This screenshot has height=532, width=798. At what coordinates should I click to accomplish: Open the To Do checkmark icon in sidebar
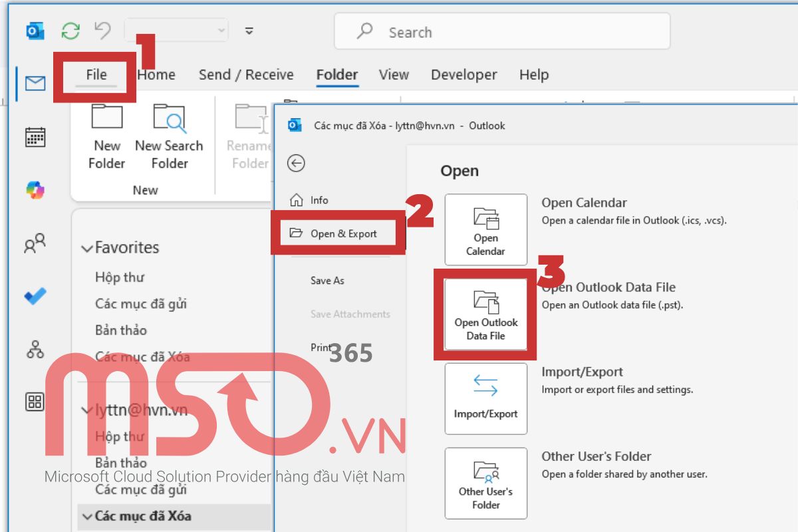[35, 296]
